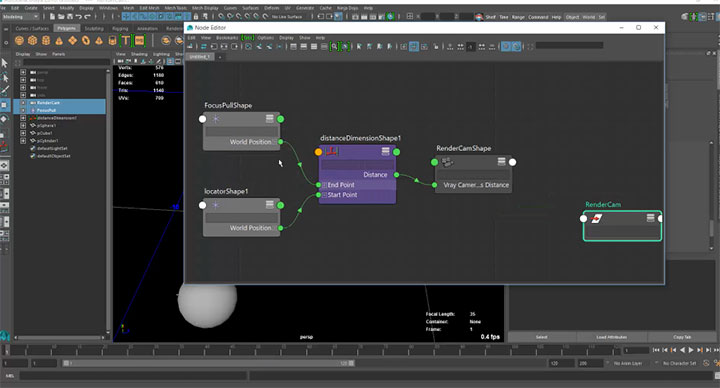
Task: Click the transform icon on RenderCam node
Action: coord(596,219)
